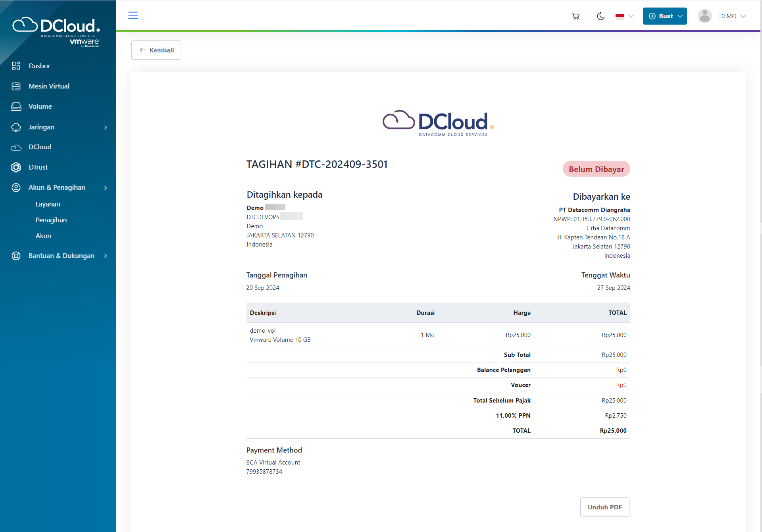
Task: Open the demo-vol item in the invoice table
Action: tap(262, 331)
